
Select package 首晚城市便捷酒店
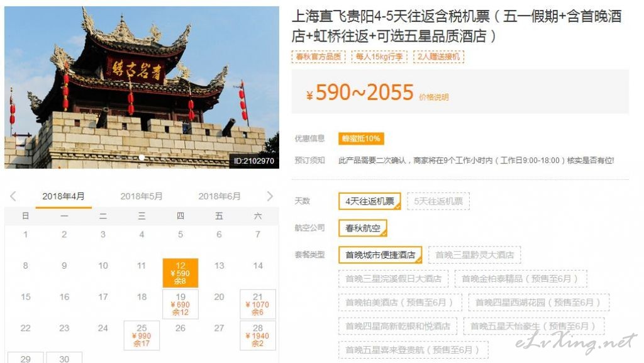coord(380,255)
